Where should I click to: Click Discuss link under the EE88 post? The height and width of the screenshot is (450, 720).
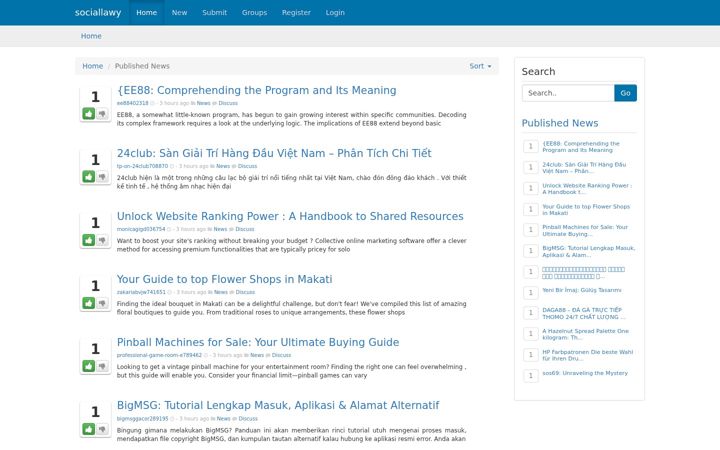pyautogui.click(x=228, y=103)
